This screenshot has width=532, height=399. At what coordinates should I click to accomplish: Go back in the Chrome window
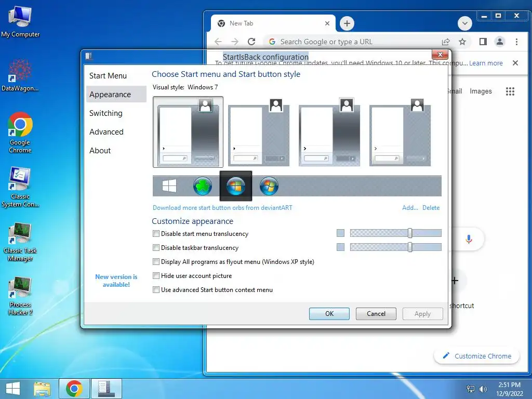(x=218, y=42)
